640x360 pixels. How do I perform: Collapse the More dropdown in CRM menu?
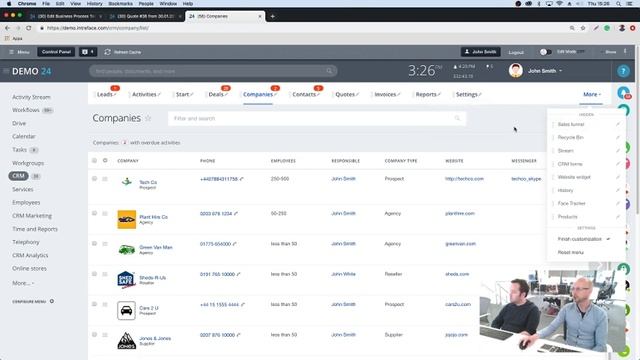click(x=592, y=94)
